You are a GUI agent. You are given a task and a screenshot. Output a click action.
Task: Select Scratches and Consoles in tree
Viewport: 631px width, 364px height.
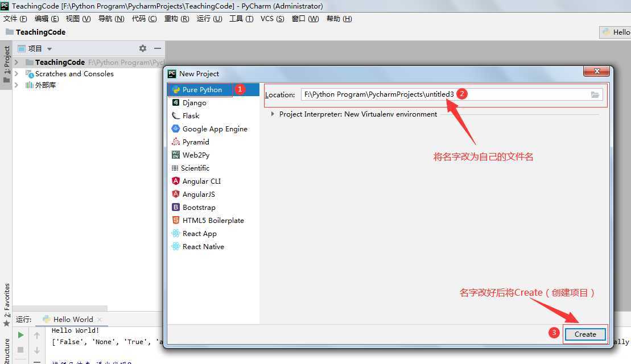point(75,73)
